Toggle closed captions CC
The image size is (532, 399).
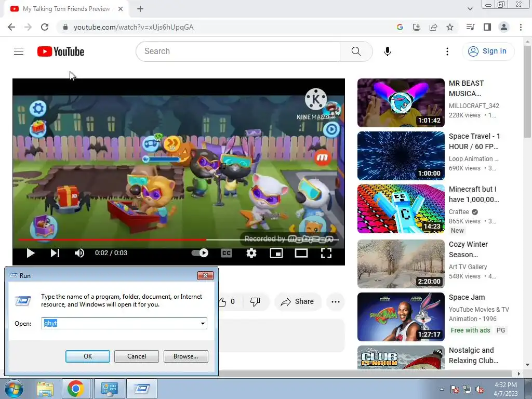(227, 253)
